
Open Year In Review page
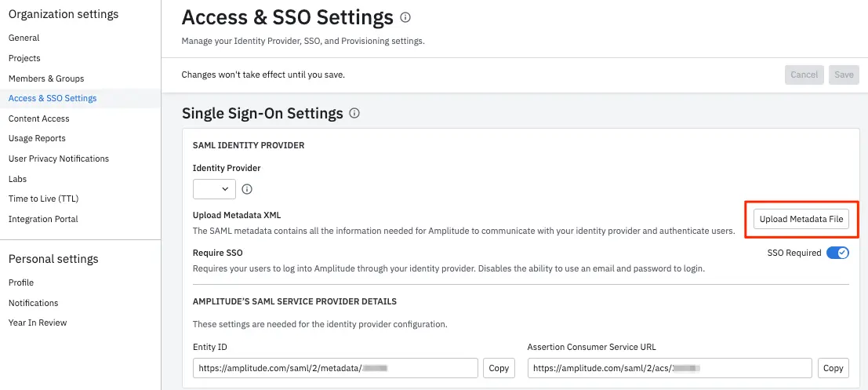coord(38,323)
